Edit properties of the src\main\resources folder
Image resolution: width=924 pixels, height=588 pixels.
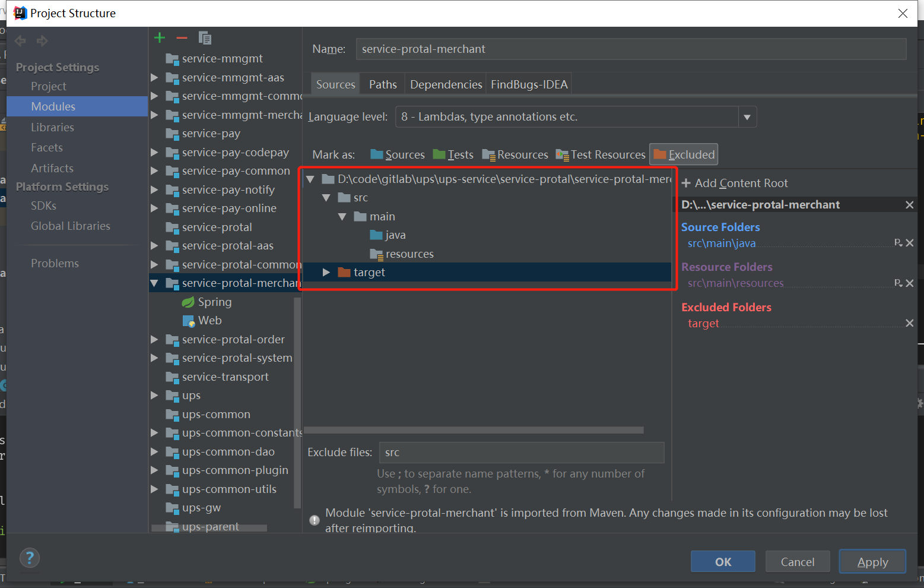[898, 283]
